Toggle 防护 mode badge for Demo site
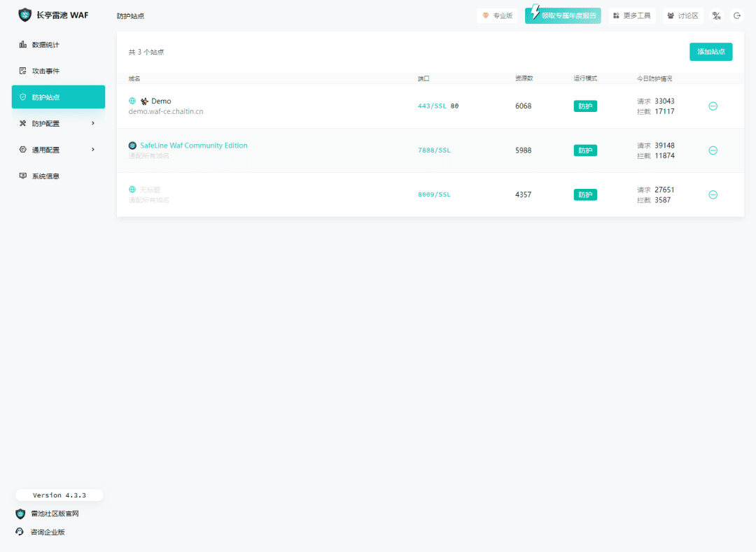The width and height of the screenshot is (756, 552). coord(585,106)
